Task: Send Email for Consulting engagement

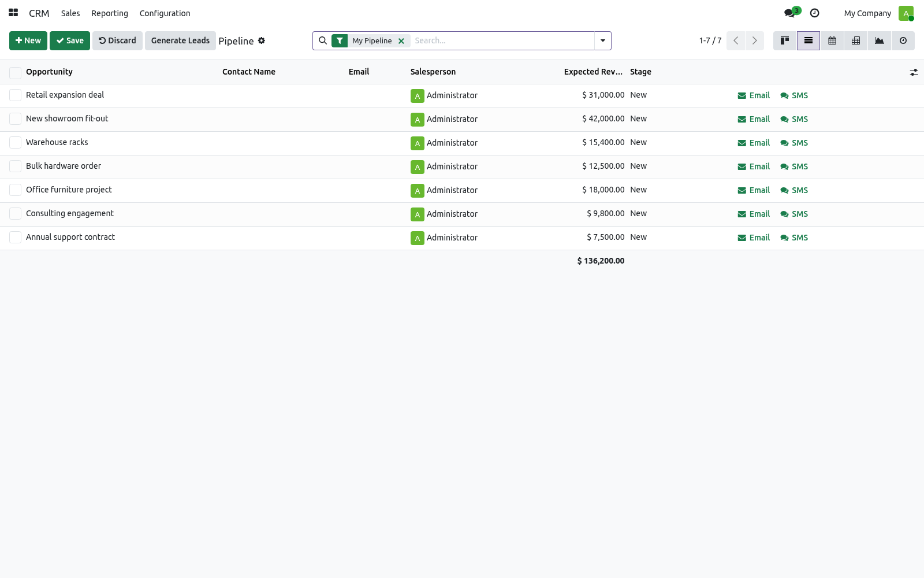Action: pos(754,214)
